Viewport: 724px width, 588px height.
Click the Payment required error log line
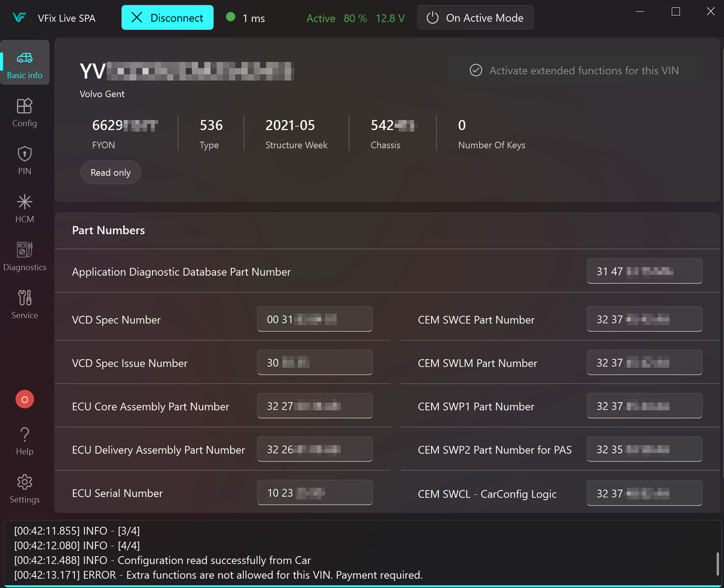218,575
